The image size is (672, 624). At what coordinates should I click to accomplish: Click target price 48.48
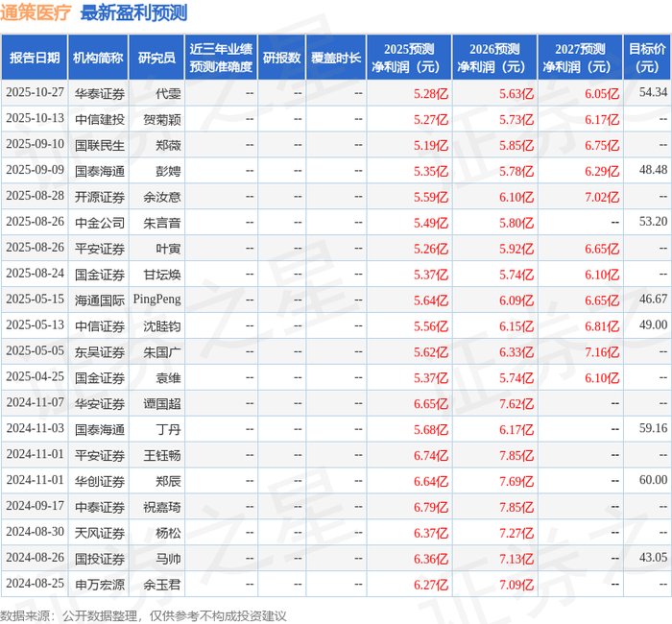click(653, 170)
